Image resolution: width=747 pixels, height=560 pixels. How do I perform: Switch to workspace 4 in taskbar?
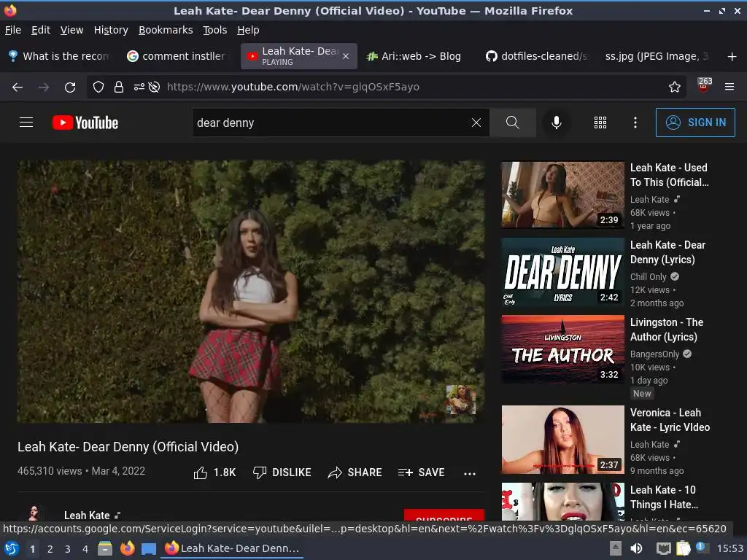click(x=85, y=549)
